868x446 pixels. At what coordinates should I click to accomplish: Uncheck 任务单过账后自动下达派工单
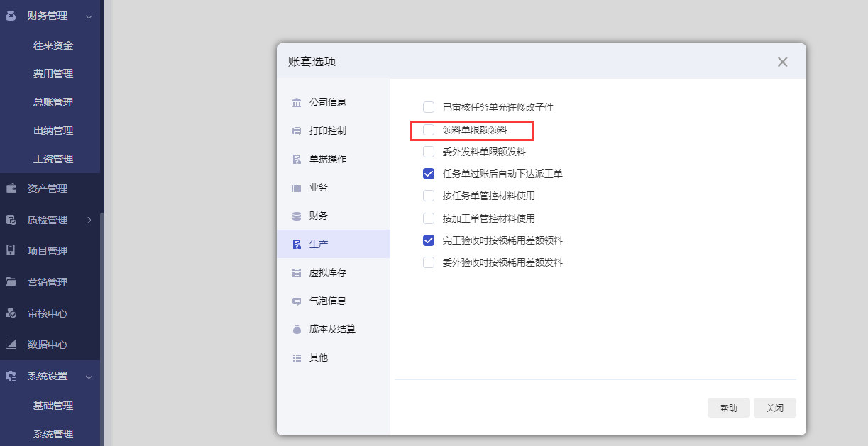pyautogui.click(x=429, y=174)
